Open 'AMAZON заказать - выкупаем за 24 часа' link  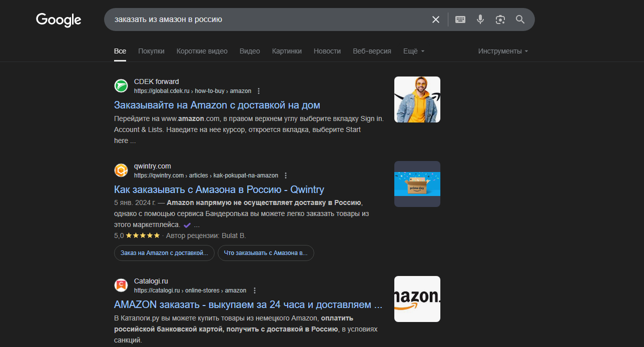click(248, 304)
